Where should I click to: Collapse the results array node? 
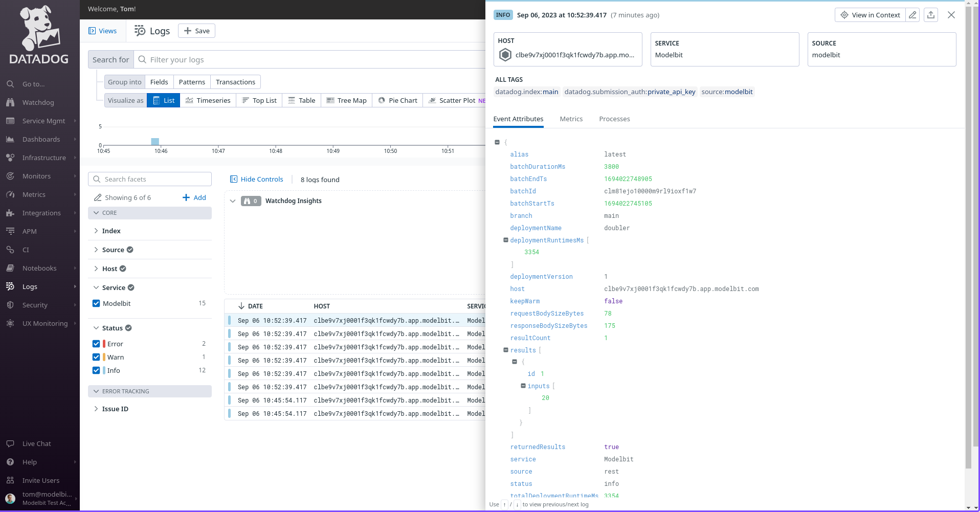(506, 350)
